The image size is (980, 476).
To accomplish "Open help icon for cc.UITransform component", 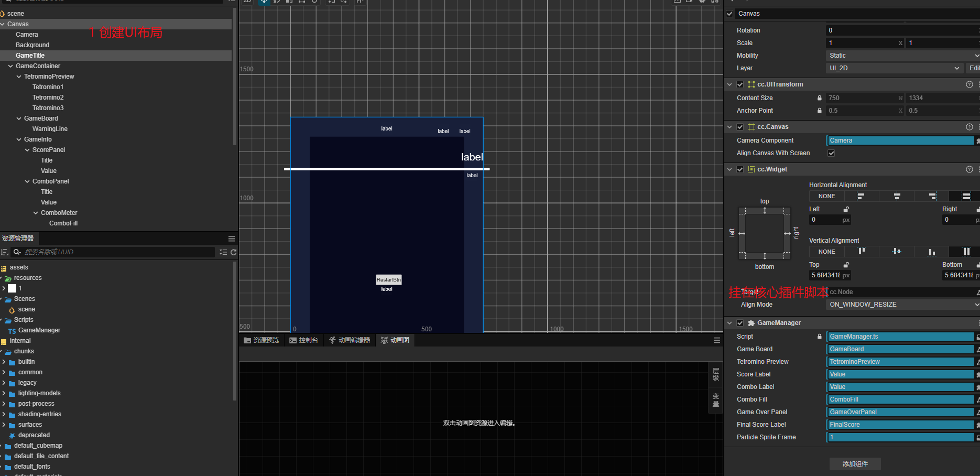I will [x=969, y=84].
